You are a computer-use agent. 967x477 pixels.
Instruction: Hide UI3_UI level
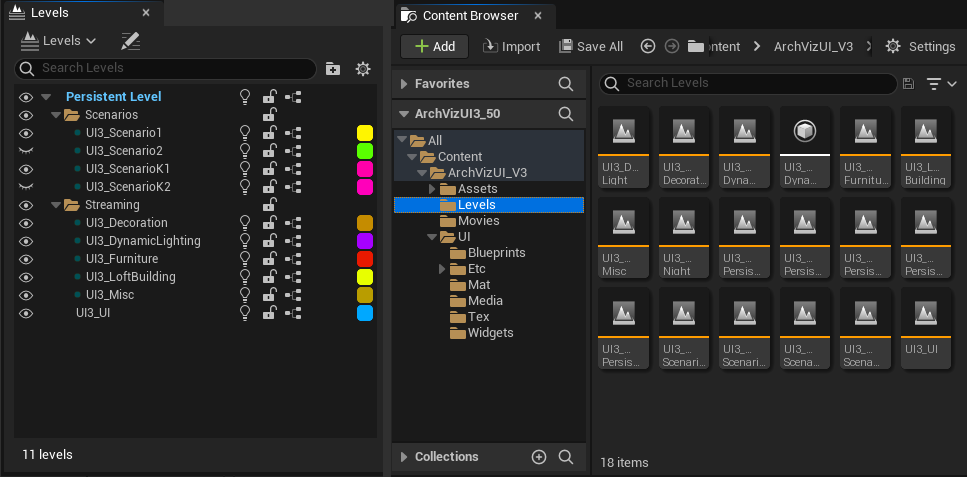click(26, 313)
